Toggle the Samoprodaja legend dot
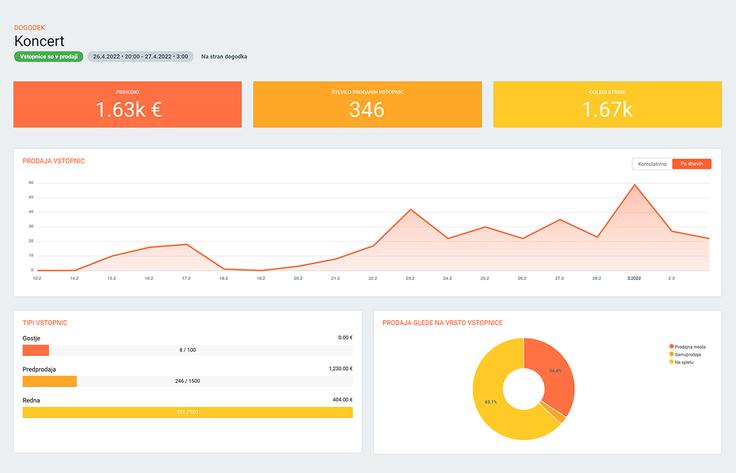 pos(670,354)
